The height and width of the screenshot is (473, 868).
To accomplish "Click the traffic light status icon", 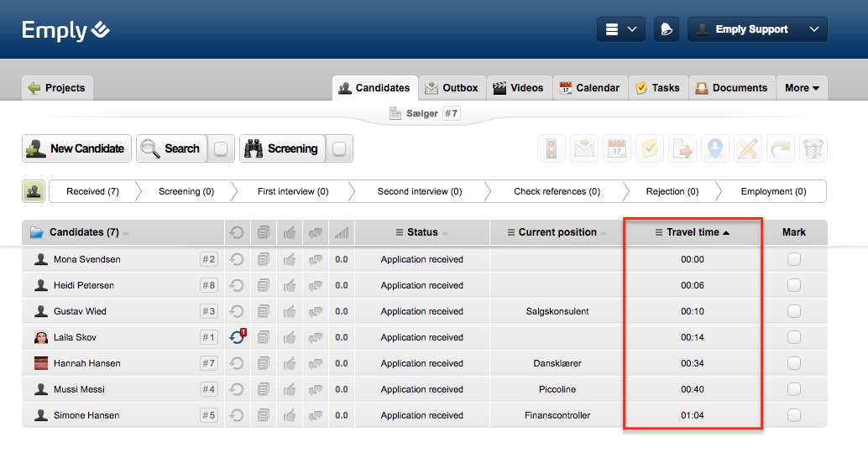I will click(552, 148).
